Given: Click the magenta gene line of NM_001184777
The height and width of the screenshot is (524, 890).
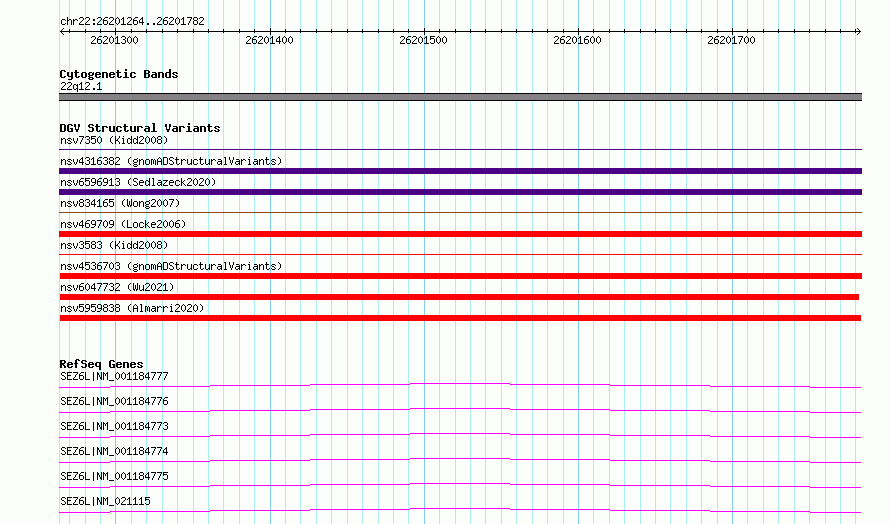Looking at the screenshot, I should (460, 386).
